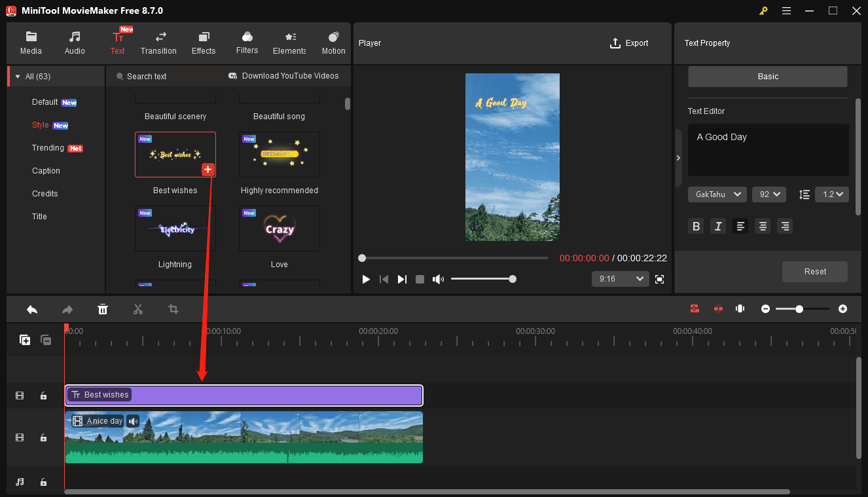Select the Highly recommended text thumbnail
The height and width of the screenshot is (497, 868).
280,155
